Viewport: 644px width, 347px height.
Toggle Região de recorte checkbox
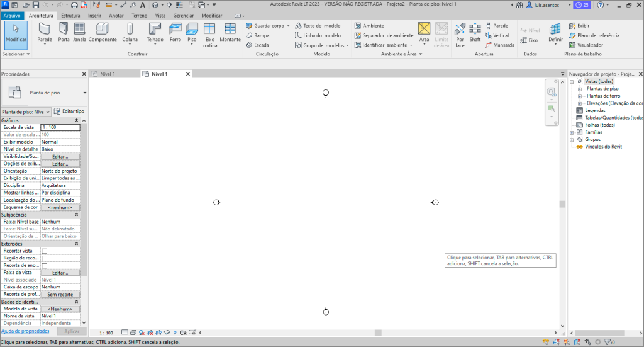pos(45,259)
